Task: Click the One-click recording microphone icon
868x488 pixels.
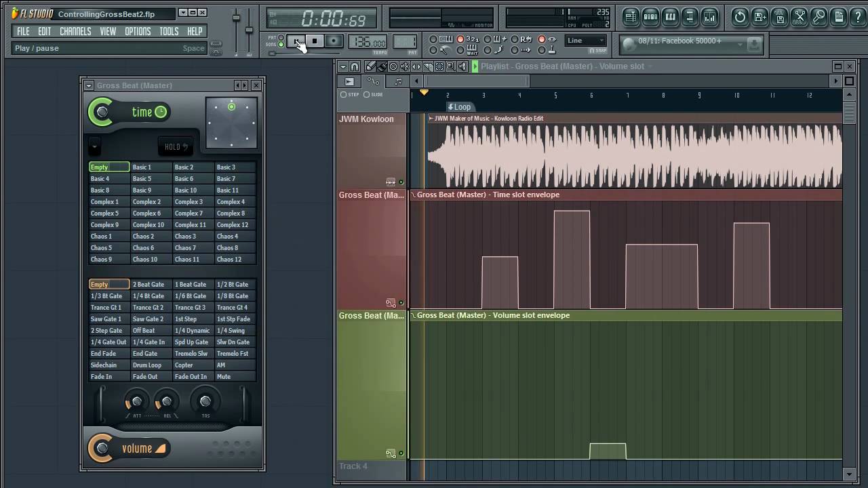Action: pos(819,16)
